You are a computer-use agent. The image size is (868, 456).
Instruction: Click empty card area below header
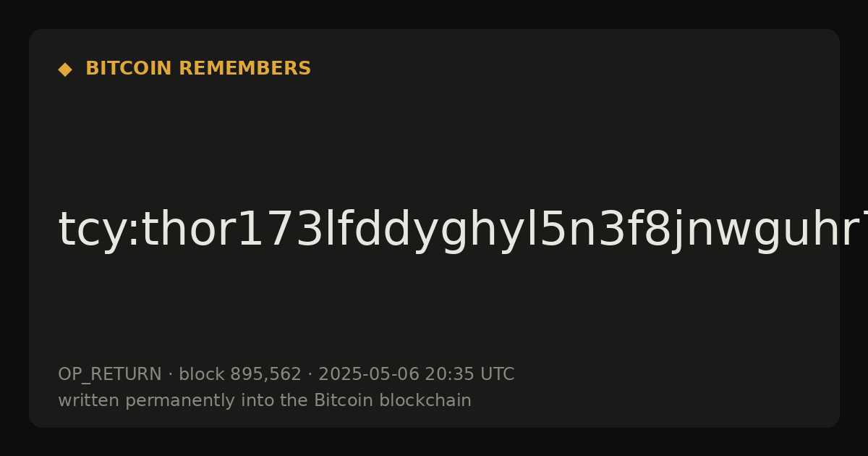tap(434, 138)
